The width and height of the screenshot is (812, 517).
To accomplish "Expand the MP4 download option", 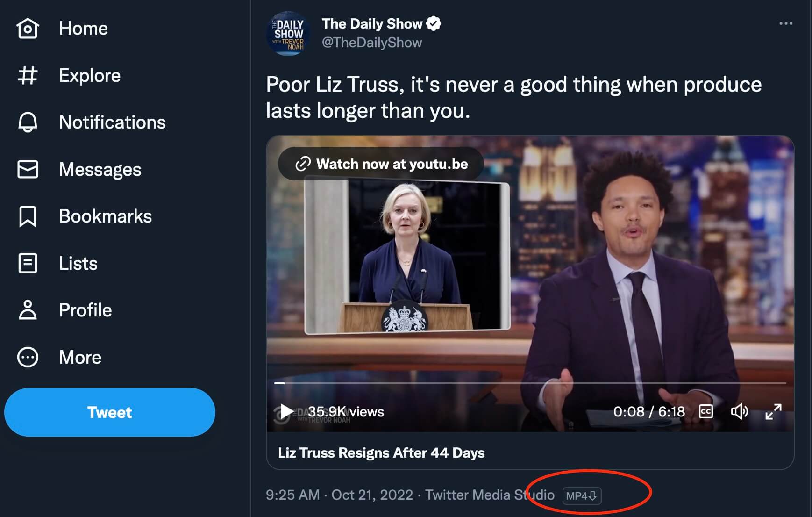I will 582,496.
